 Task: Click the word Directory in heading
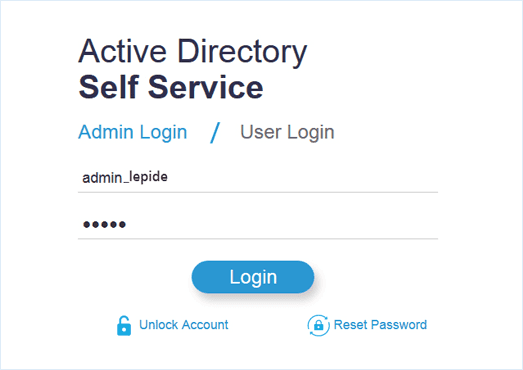click(242, 52)
